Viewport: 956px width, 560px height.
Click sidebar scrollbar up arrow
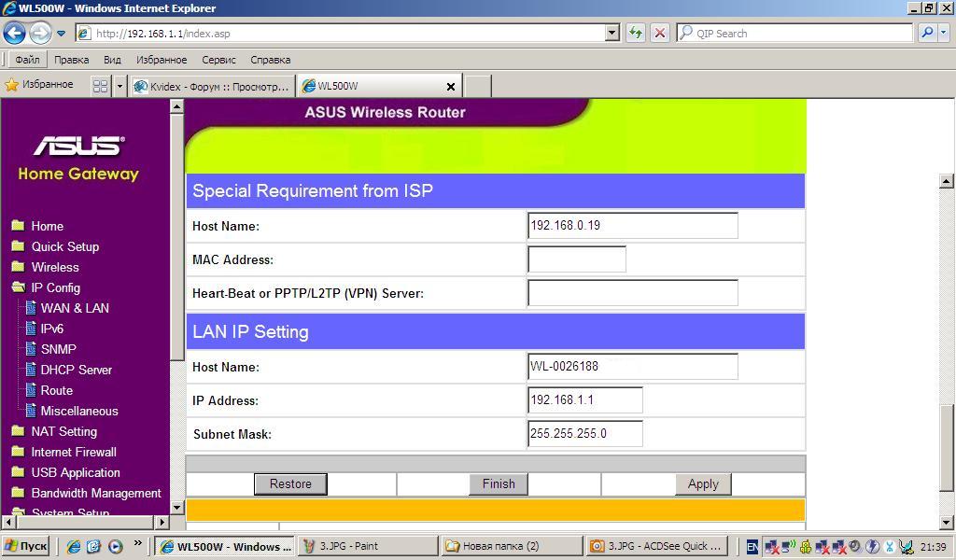pyautogui.click(x=176, y=106)
